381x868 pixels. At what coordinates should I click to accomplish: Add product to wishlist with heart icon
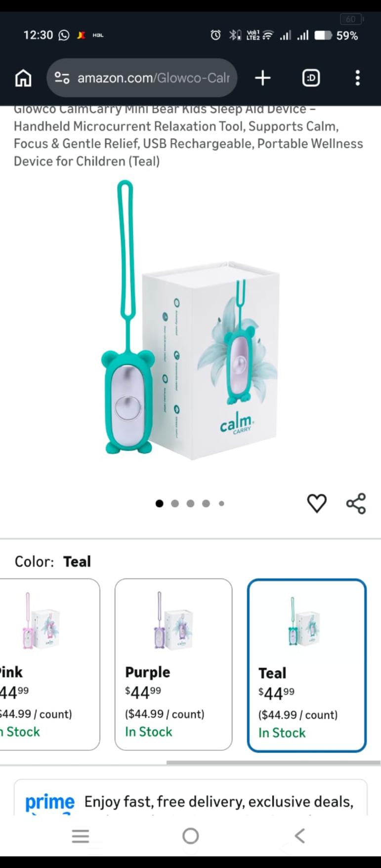click(317, 503)
